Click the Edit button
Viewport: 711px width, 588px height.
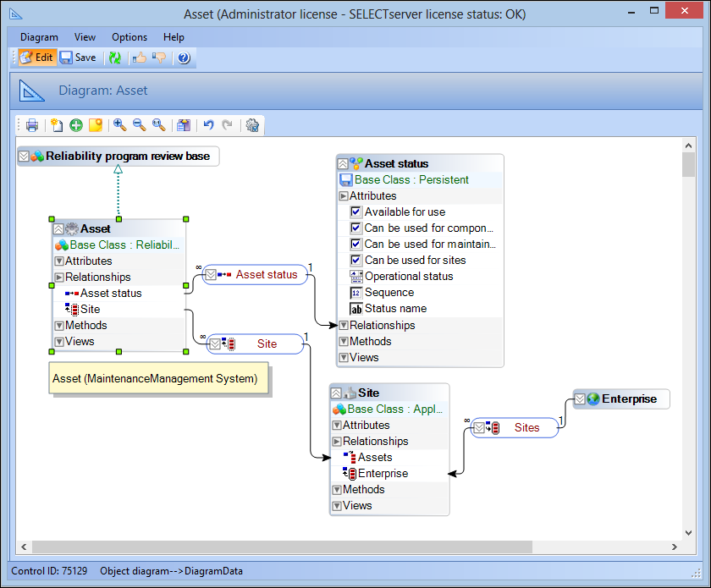[36, 58]
